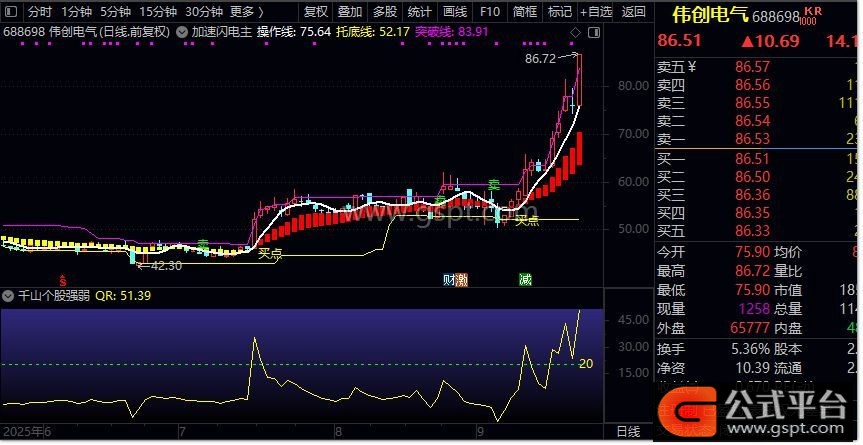This screenshot has width=863, height=445.
Task: Switch to the 15分钟 timeframe tab
Action: [158, 12]
